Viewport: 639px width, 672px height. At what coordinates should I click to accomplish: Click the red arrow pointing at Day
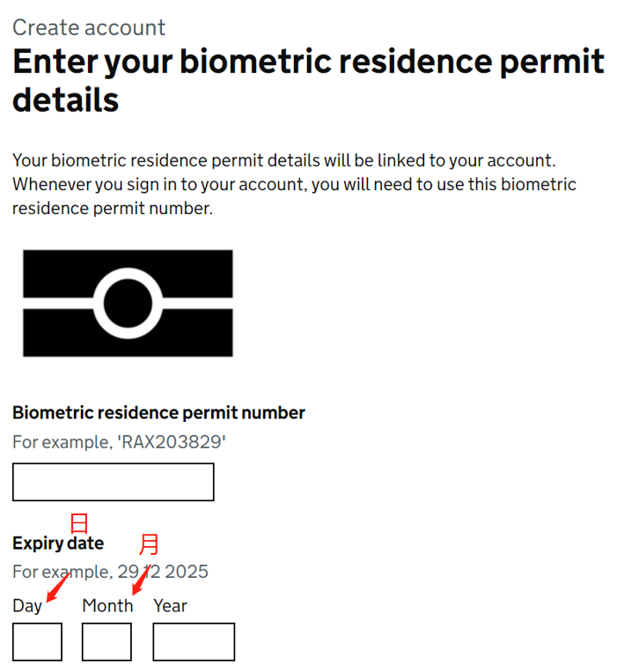pyautogui.click(x=58, y=587)
